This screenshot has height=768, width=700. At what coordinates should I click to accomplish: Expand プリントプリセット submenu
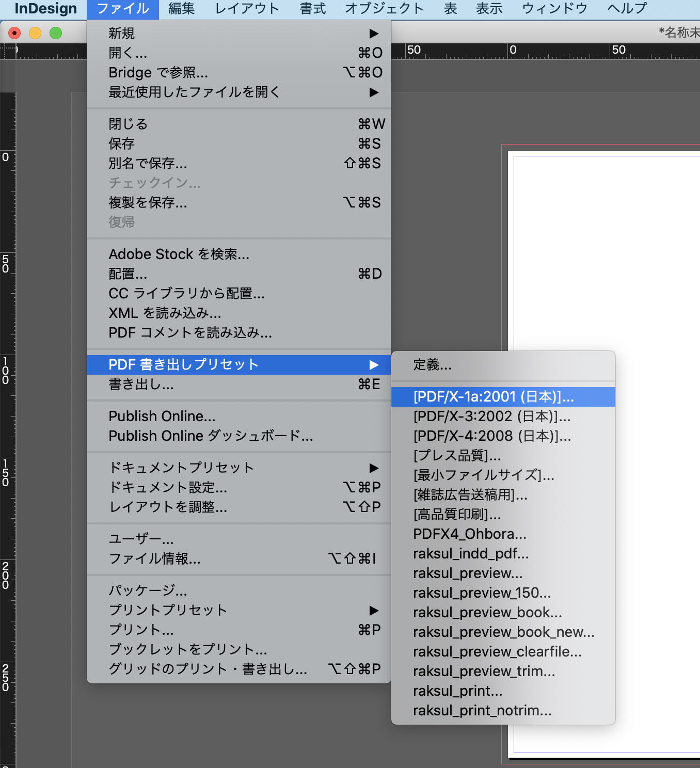click(x=239, y=611)
